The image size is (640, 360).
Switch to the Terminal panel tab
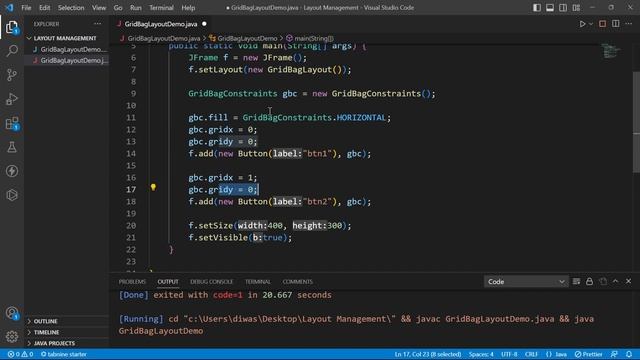pyautogui.click(x=258, y=282)
